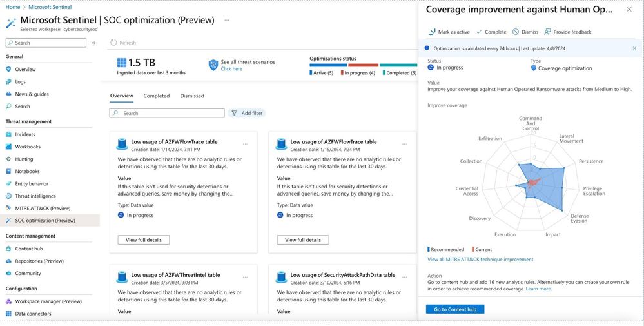Open Notebooks in the sidebar
644x326 pixels.
click(27, 172)
